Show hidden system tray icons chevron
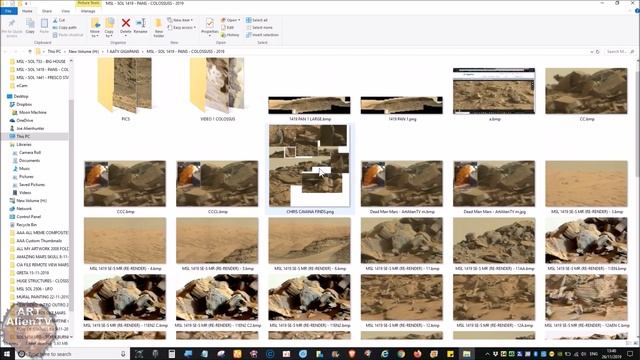Viewport: 640px width, 360px height. (x=487, y=354)
